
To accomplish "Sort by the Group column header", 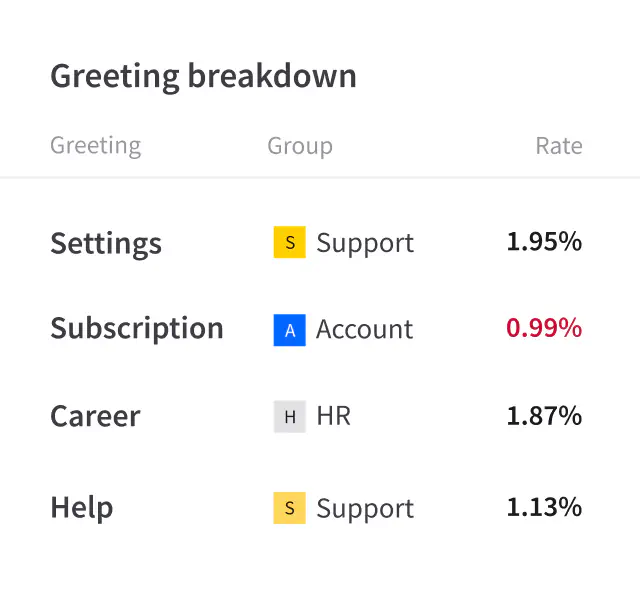I will coord(299,146).
